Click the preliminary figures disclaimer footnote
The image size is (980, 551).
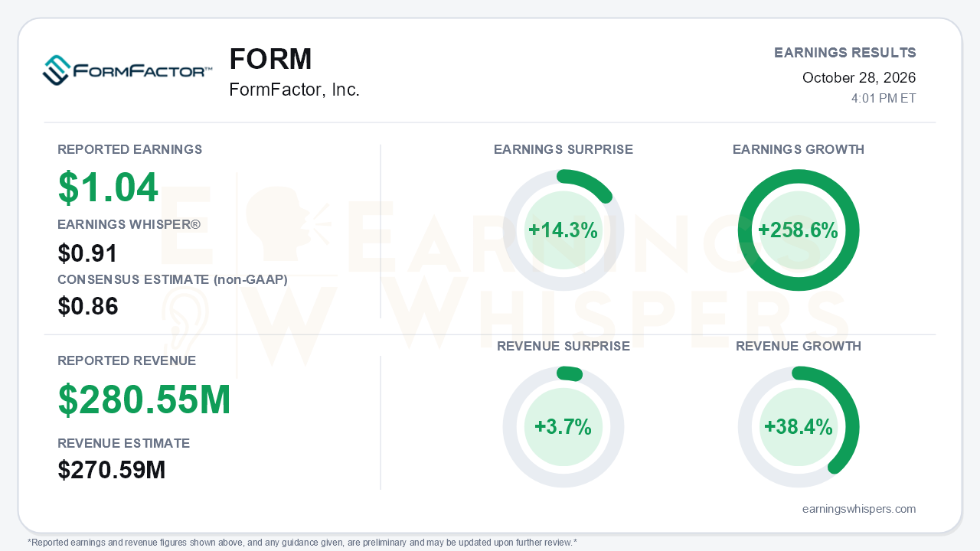(302, 543)
